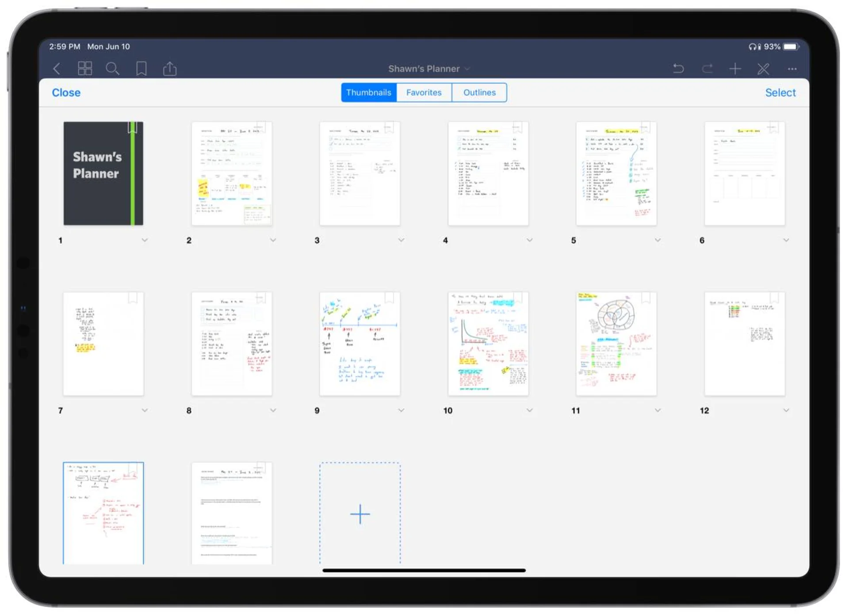Expand the options menu for page 10
849x616 pixels.
(x=529, y=410)
